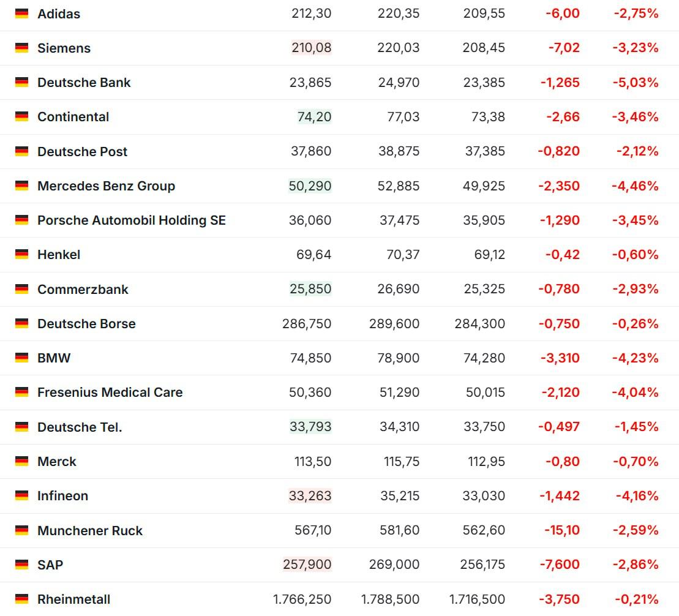Image resolution: width=679 pixels, height=616 pixels.
Task: Click SAP's highlighted price 257,900
Action: 307,565
